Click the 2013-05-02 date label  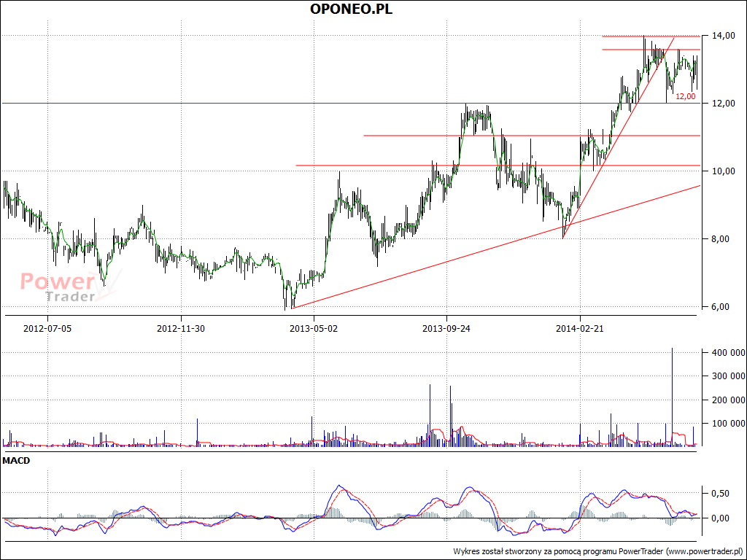(x=314, y=328)
